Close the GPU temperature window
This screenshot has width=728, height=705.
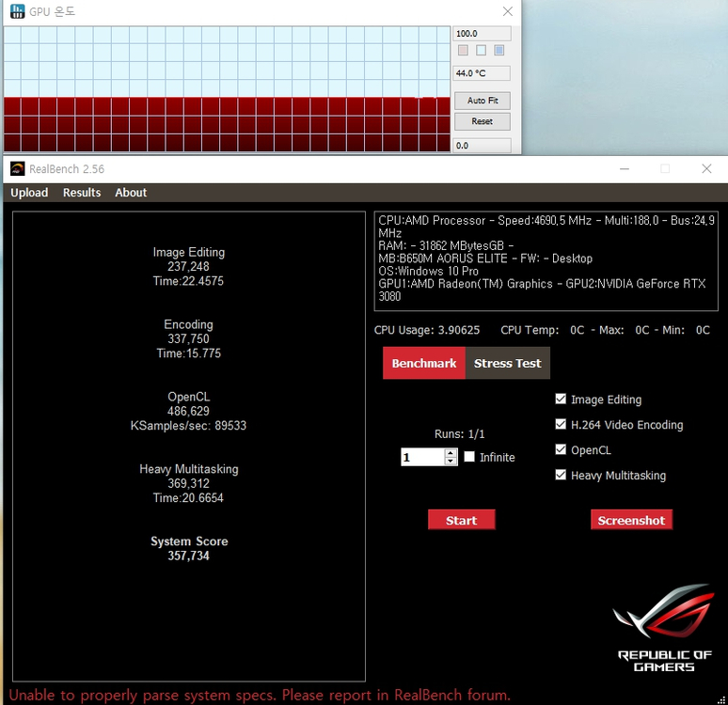pyautogui.click(x=508, y=11)
